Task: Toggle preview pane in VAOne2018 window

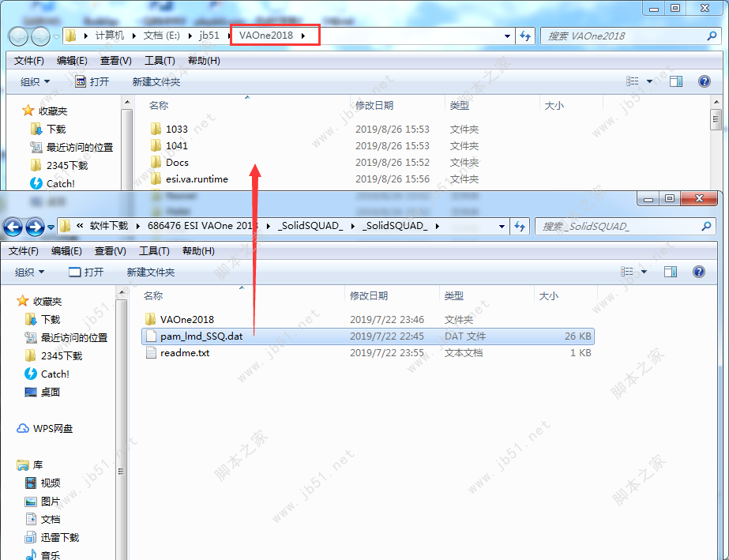Action: tap(676, 81)
